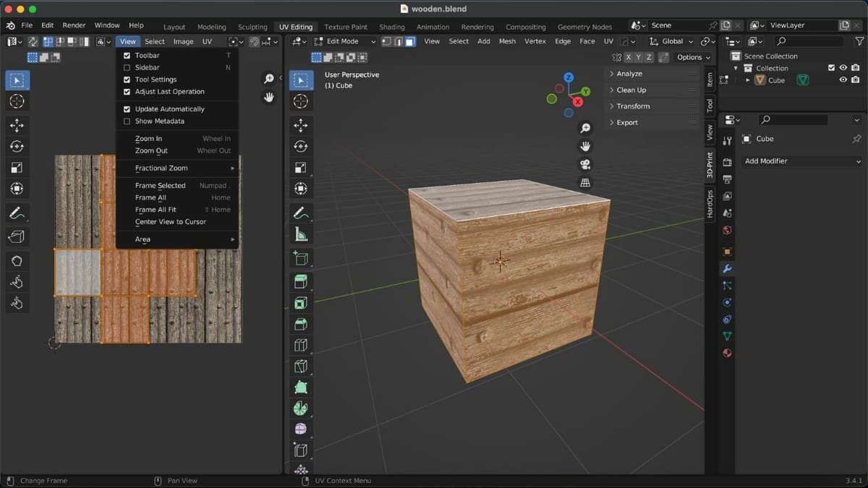The width and height of the screenshot is (868, 488).
Task: Open Options dropdown in viewport header
Action: 693,57
